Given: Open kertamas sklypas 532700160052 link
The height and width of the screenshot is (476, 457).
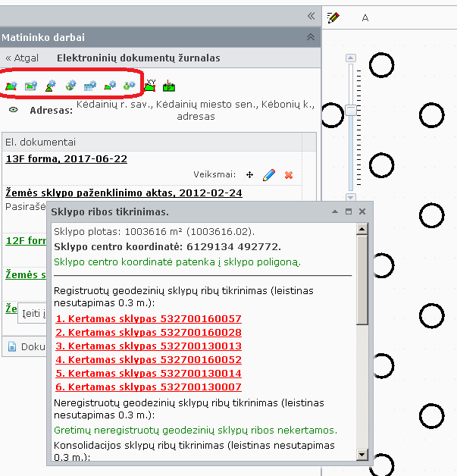Looking at the screenshot, I should coord(149,360).
